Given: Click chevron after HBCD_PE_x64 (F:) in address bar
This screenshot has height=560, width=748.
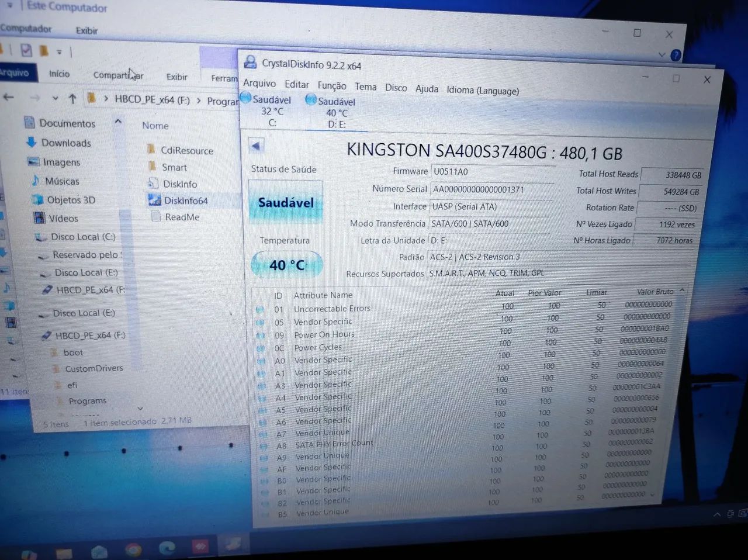Looking at the screenshot, I should click(x=199, y=101).
